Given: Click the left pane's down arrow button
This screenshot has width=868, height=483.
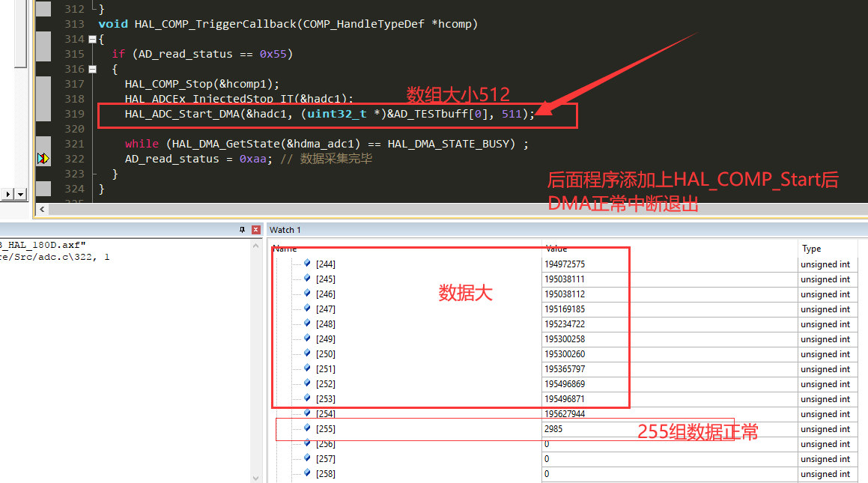Looking at the screenshot, I should point(20,194).
